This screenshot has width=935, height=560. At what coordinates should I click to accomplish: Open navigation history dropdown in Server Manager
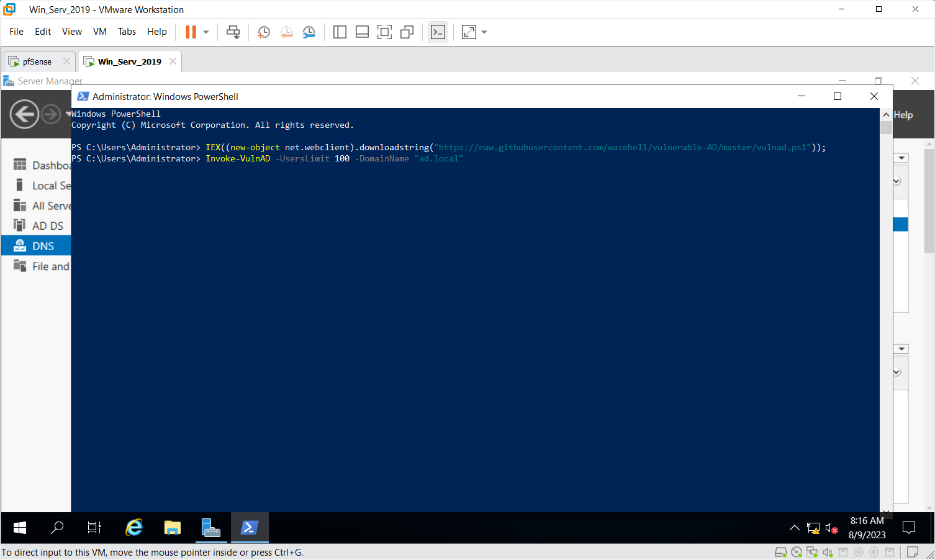[68, 114]
